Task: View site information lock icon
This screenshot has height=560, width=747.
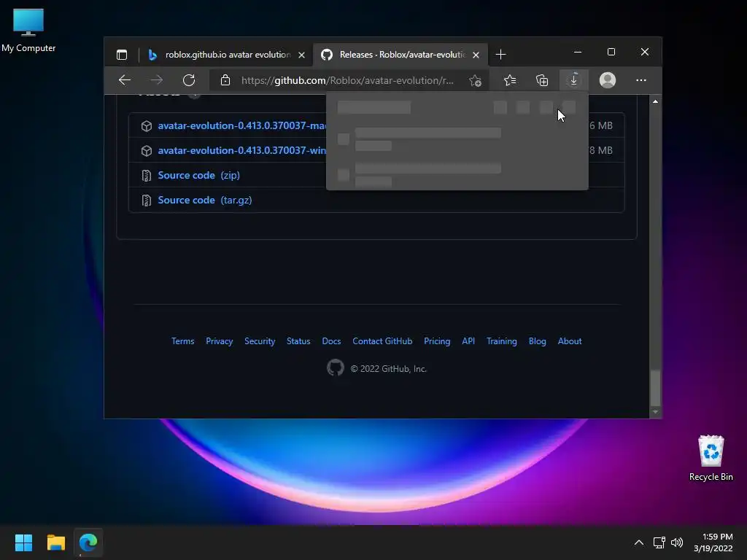Action: tap(225, 80)
